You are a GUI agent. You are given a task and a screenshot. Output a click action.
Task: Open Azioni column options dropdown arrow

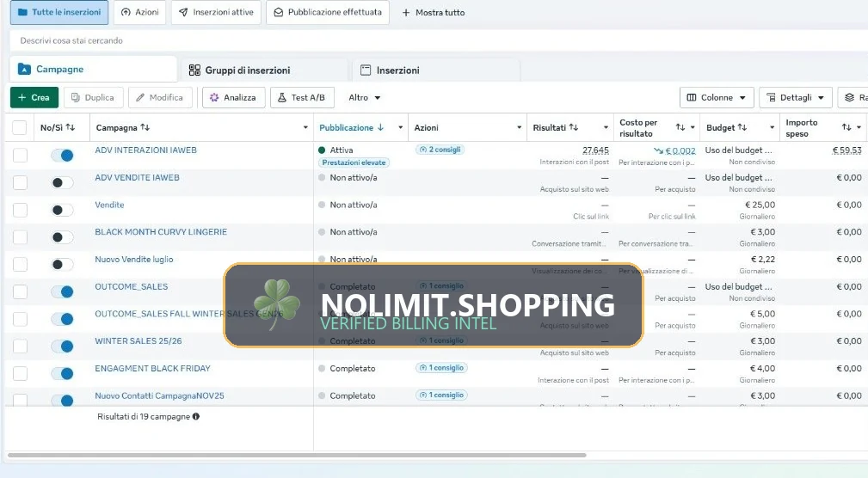click(520, 127)
